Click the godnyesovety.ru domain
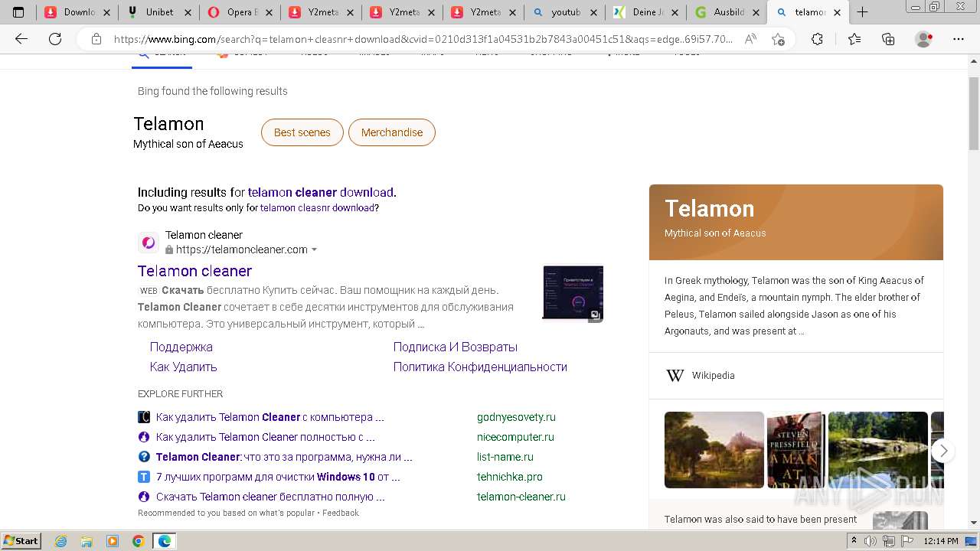980x551 pixels. 516,417
